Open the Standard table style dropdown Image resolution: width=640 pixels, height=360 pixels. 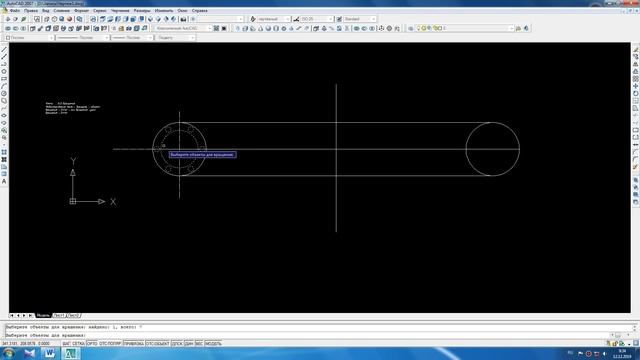pyautogui.click(x=360, y=19)
